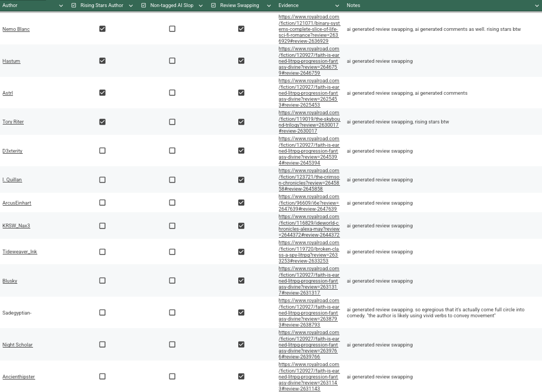Click the checkbox type icon beside Non-tagged AI Slop
This screenshot has width=542, height=392.
tap(143, 5)
